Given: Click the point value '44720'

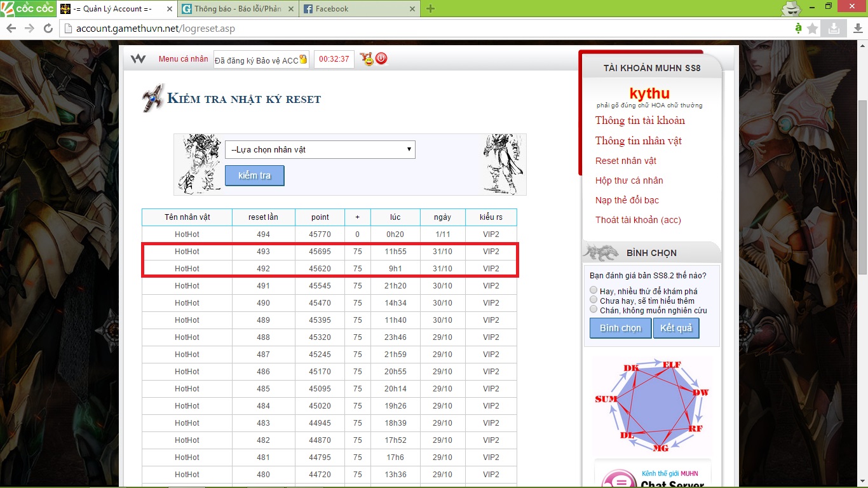Looking at the screenshot, I should coord(320,475).
